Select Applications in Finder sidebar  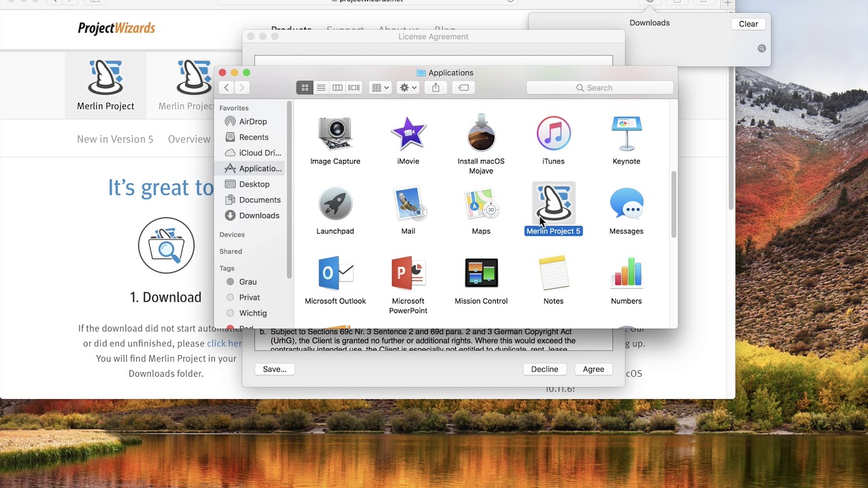(252, 168)
